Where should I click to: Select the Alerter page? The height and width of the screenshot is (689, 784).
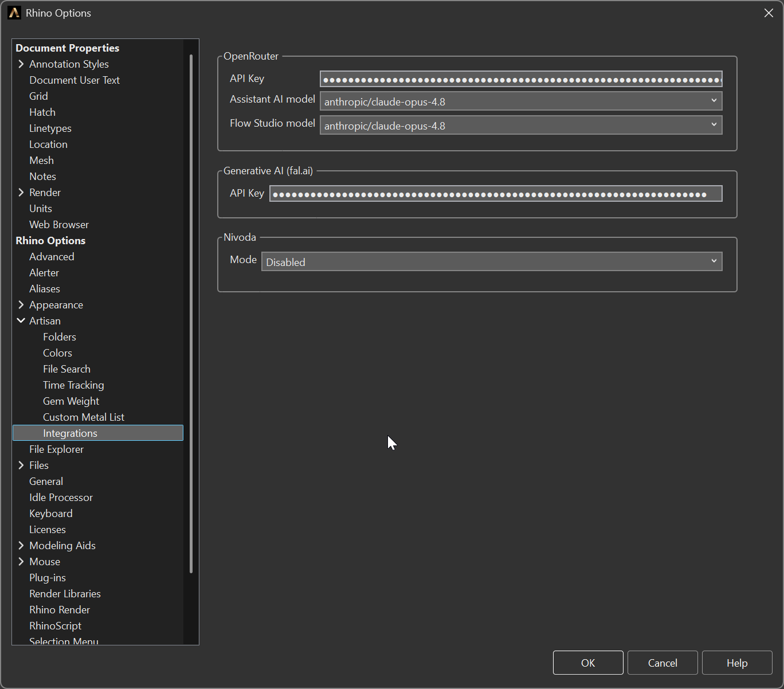(44, 273)
